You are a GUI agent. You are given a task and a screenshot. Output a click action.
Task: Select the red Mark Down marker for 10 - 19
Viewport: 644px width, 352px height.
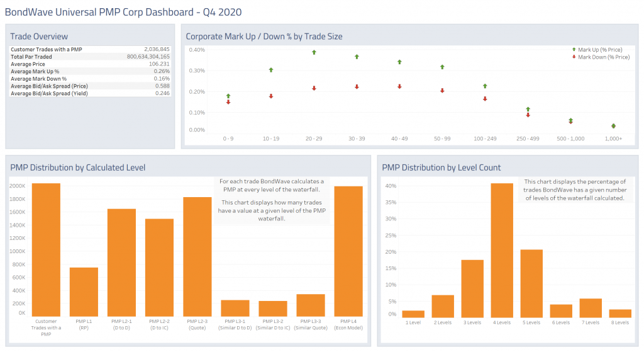click(x=271, y=96)
